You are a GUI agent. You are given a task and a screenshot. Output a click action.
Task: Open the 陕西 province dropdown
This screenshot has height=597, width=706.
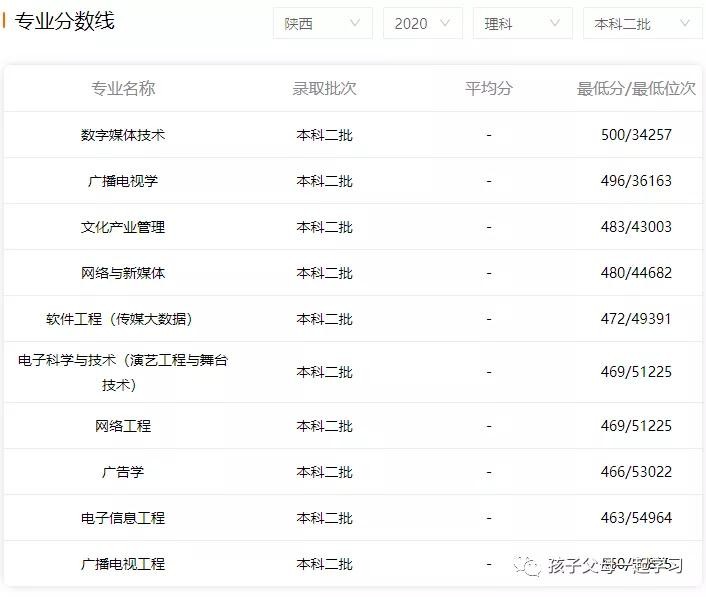click(322, 23)
